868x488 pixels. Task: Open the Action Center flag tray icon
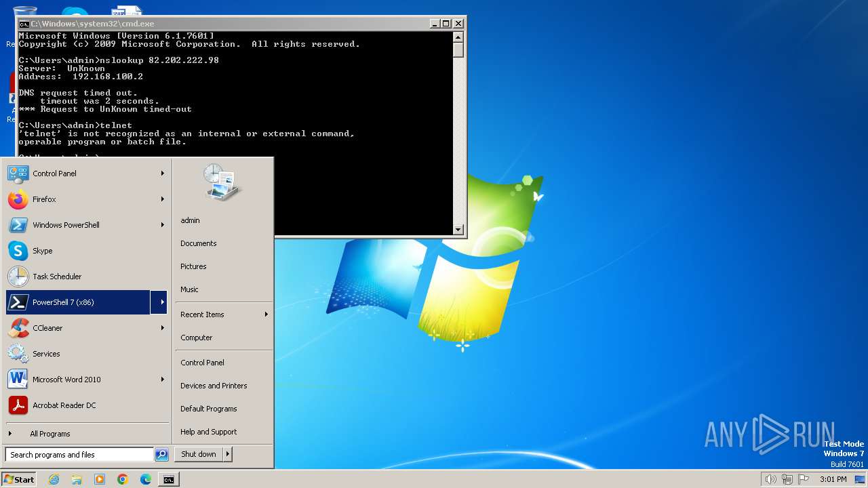(x=804, y=479)
